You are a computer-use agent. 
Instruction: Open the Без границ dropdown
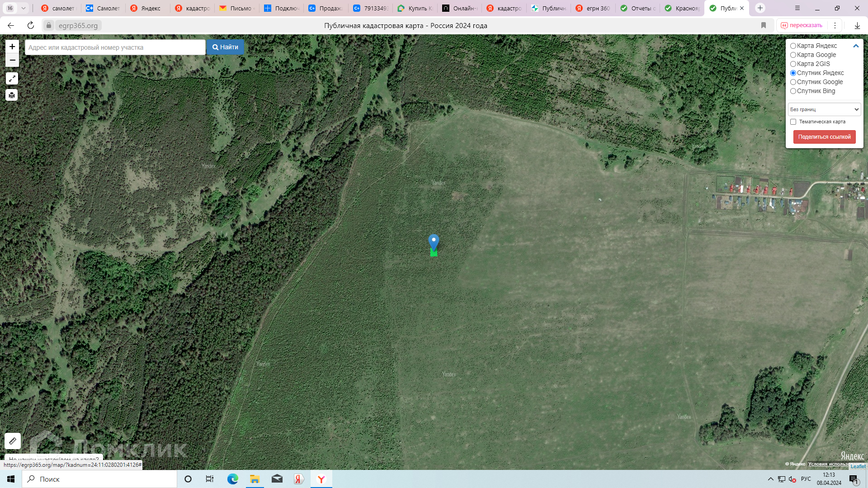(824, 109)
